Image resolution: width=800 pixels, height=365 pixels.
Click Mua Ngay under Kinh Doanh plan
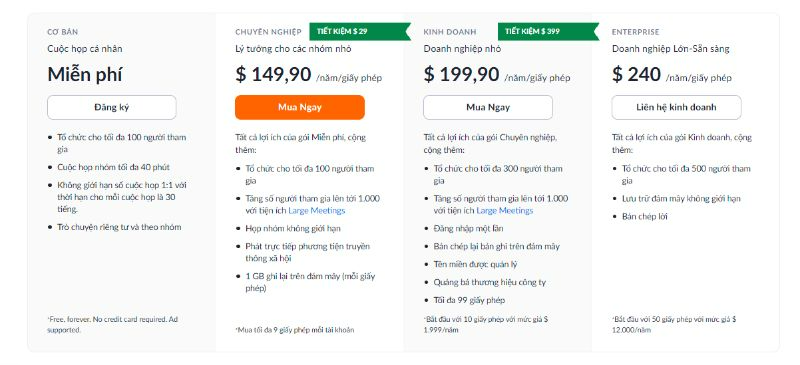pyautogui.click(x=488, y=107)
